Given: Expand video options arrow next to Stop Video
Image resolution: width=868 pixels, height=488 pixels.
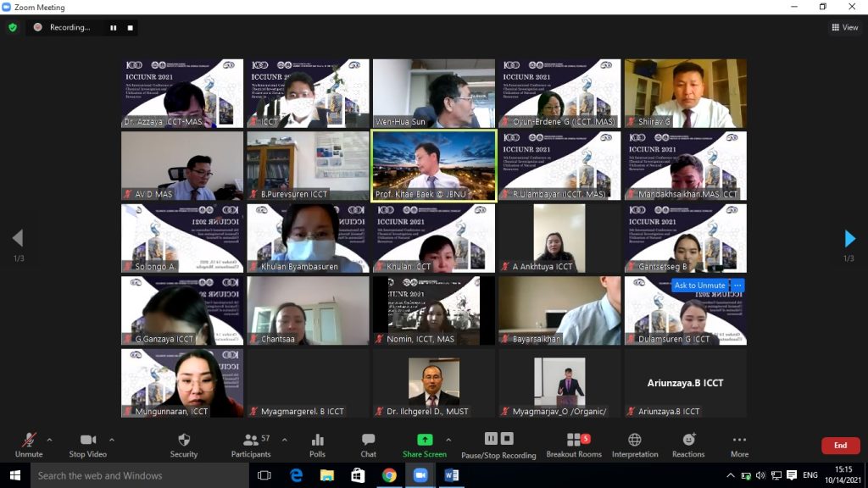Looking at the screenshot, I should point(112,440).
